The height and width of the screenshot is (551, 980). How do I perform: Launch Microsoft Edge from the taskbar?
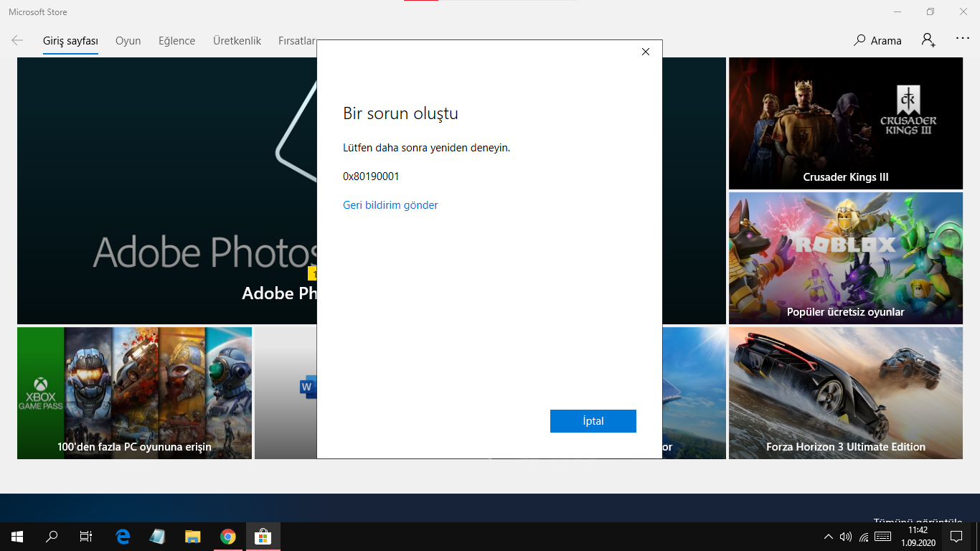(x=123, y=537)
